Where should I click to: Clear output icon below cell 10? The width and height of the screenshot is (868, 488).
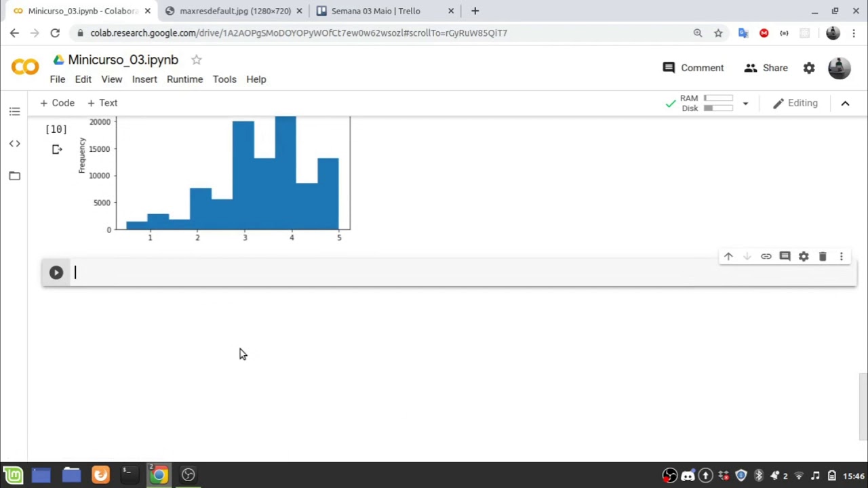[x=57, y=149]
